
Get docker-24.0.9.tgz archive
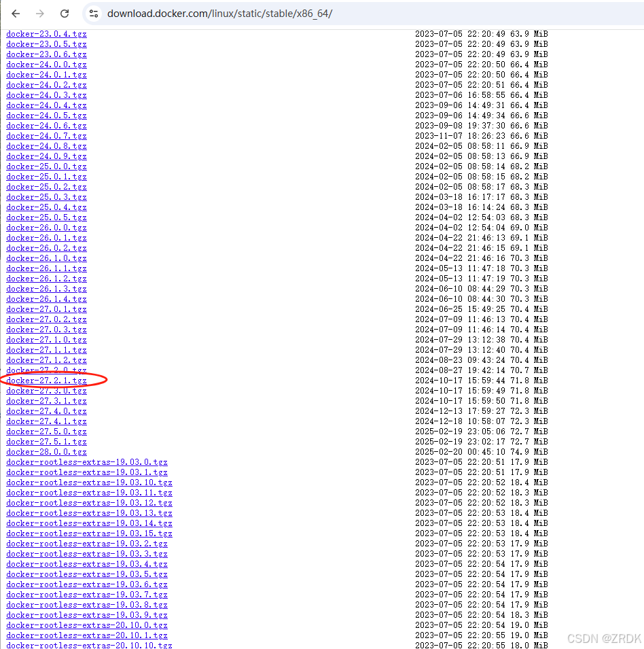46,156
